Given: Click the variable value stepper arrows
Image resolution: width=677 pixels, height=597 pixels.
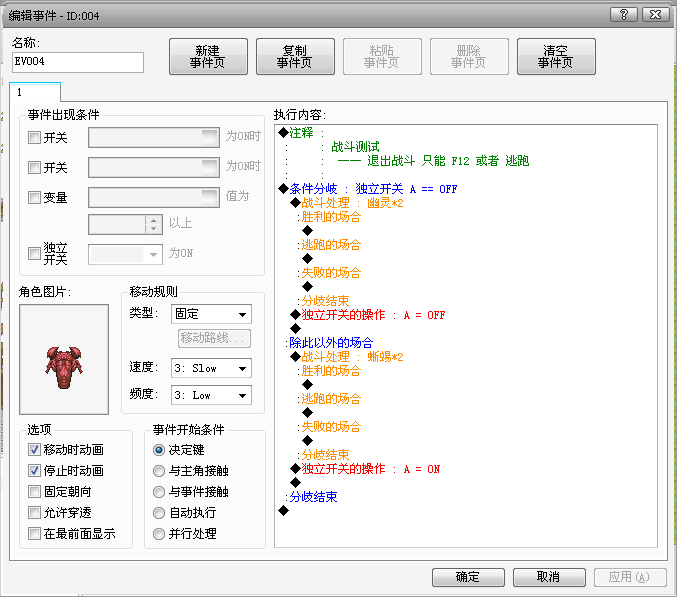Looking at the screenshot, I should pyautogui.click(x=153, y=224).
